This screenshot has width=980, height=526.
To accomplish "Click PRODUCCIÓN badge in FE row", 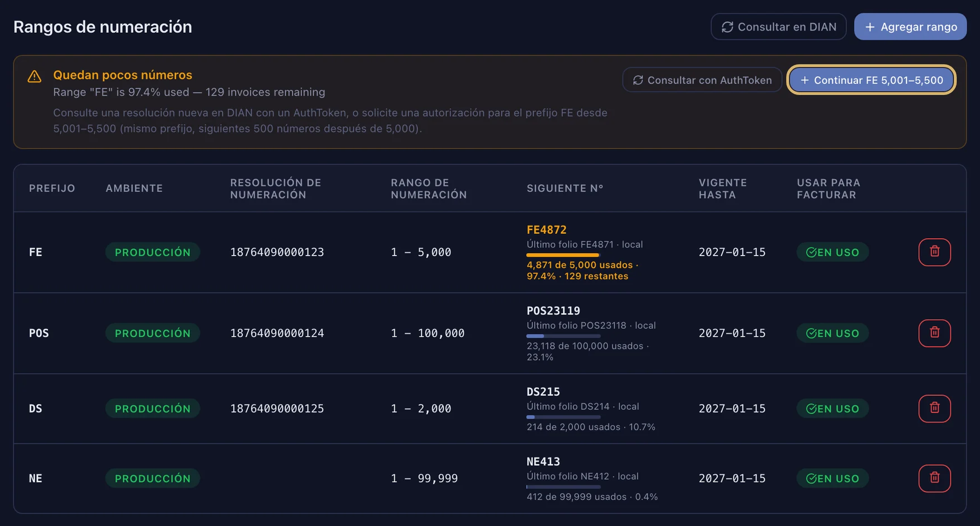I will tap(153, 252).
